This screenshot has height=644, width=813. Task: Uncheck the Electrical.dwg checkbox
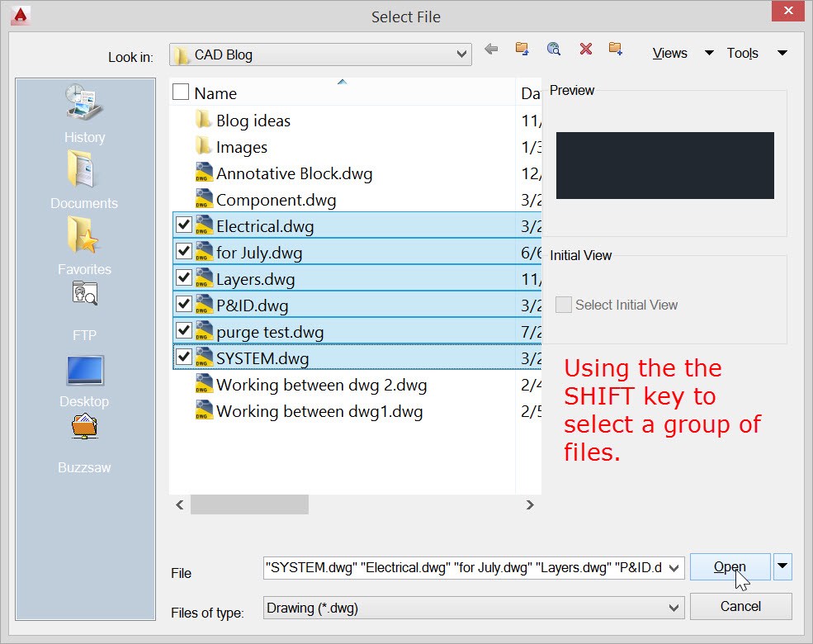[184, 225]
